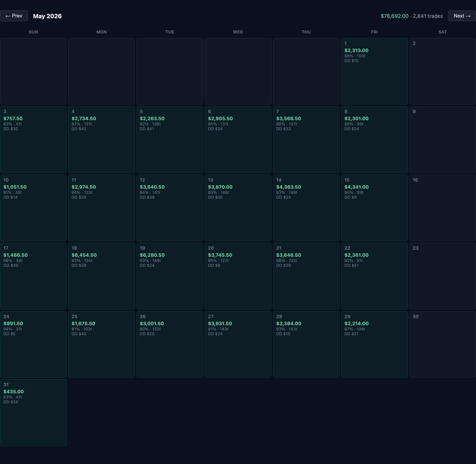The width and height of the screenshot is (476, 464).
Task: Click the $4,363.50 profit on May 14
Action: click(x=288, y=187)
